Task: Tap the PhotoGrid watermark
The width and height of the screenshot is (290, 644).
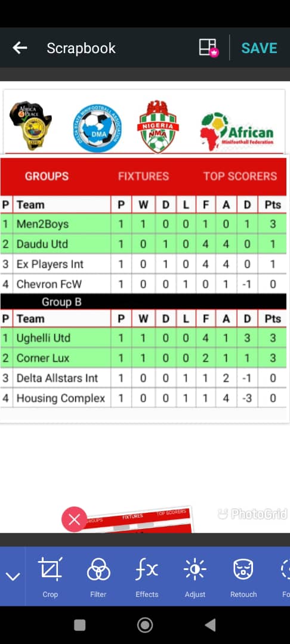Action: (252, 514)
